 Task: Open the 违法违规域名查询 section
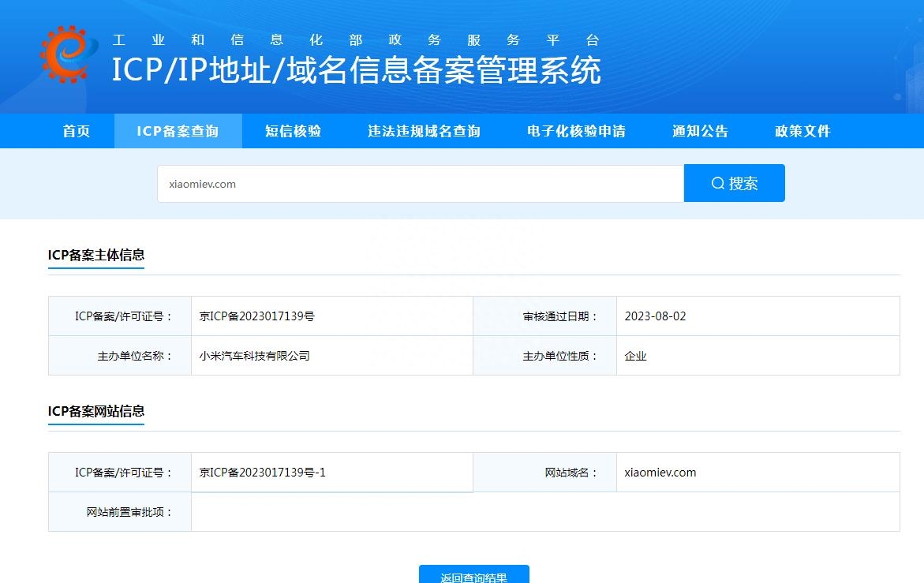click(x=423, y=131)
